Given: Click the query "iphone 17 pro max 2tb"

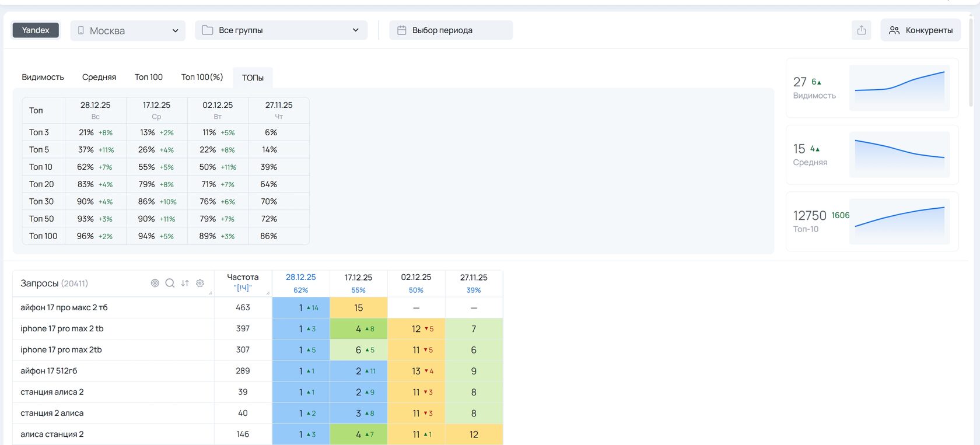Looking at the screenshot, I should pyautogui.click(x=61, y=349).
